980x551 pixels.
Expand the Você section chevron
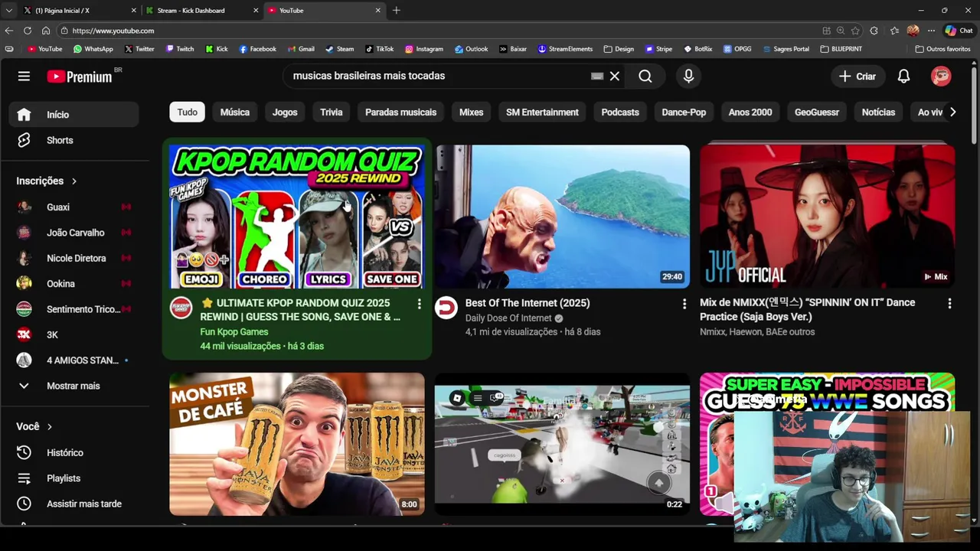point(50,427)
